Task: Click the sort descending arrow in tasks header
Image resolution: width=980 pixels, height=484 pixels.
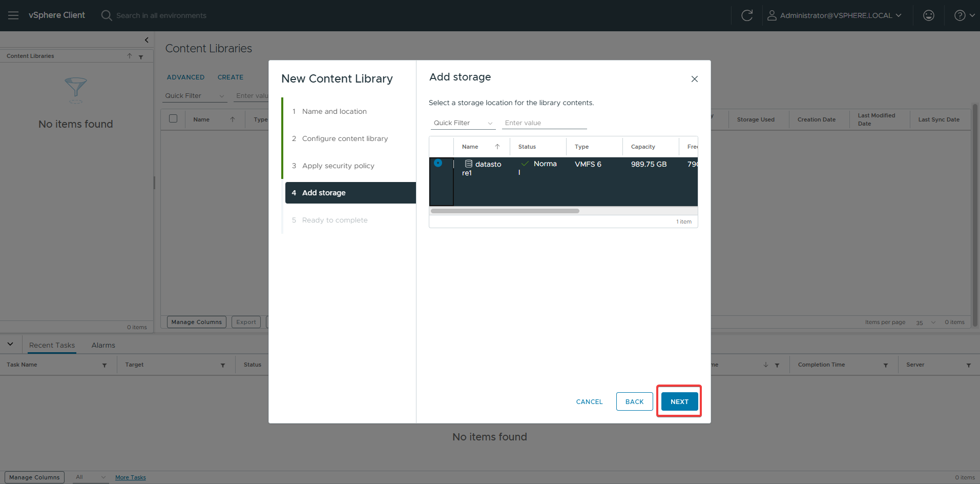Action: click(766, 365)
